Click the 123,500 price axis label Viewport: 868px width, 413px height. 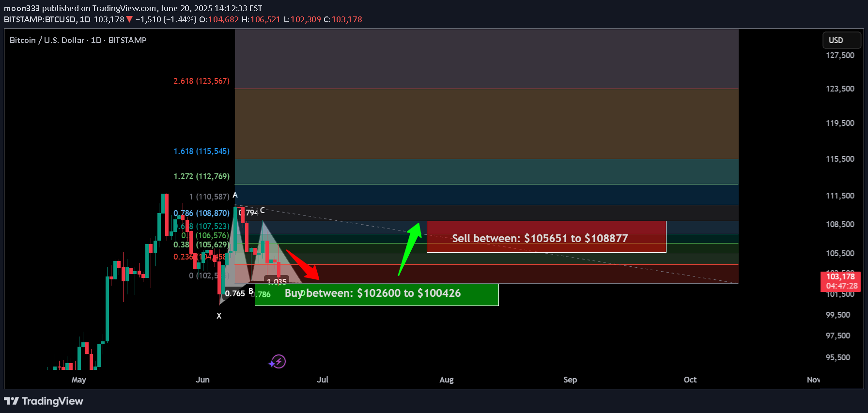pos(840,89)
